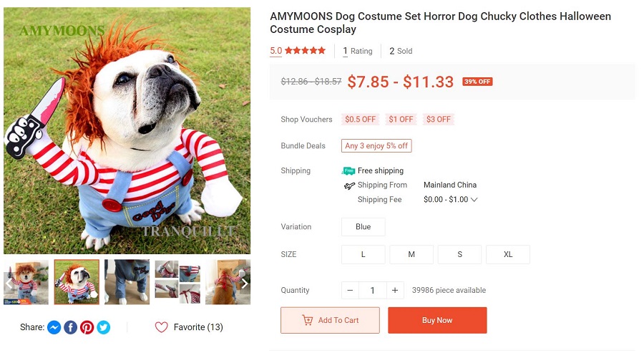This screenshot has height=353, width=644.
Task: Decrease quantity with minus button
Action: (350, 290)
